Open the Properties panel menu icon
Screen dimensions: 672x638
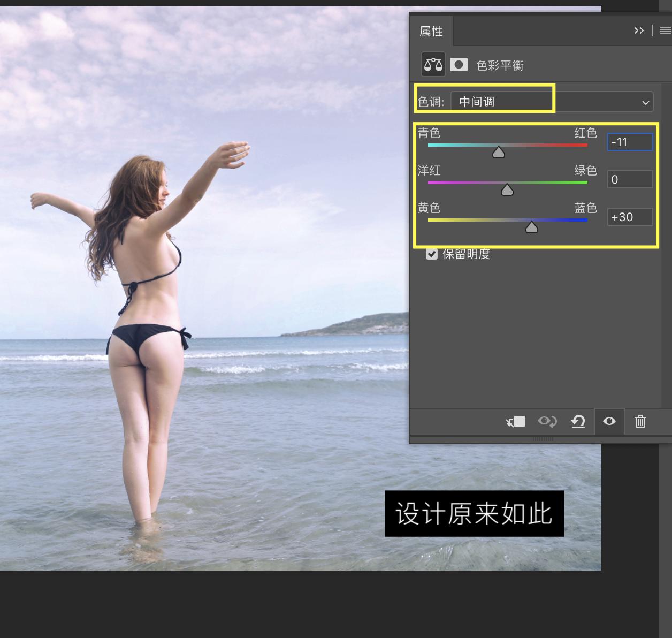(665, 30)
